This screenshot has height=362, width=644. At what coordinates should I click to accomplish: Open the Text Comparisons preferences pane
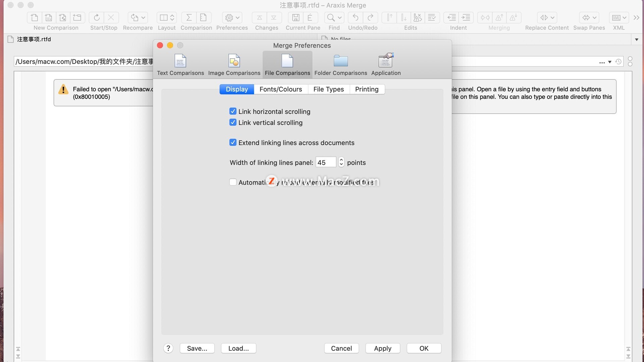click(x=180, y=65)
